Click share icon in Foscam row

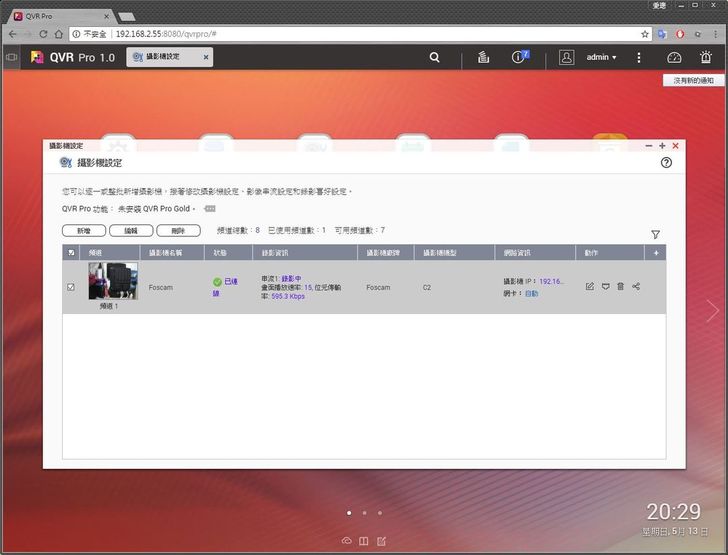click(636, 287)
